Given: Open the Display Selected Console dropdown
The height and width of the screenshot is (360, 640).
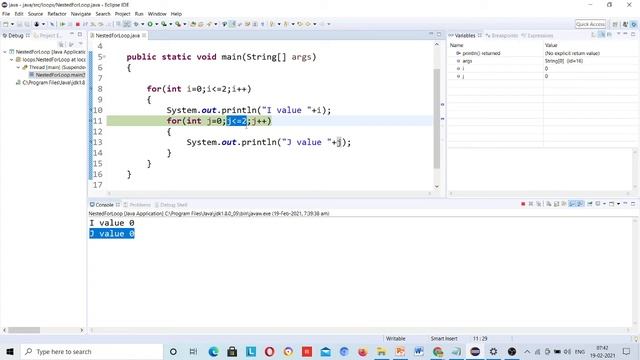Looking at the screenshot, I should pyautogui.click(x=604, y=204).
